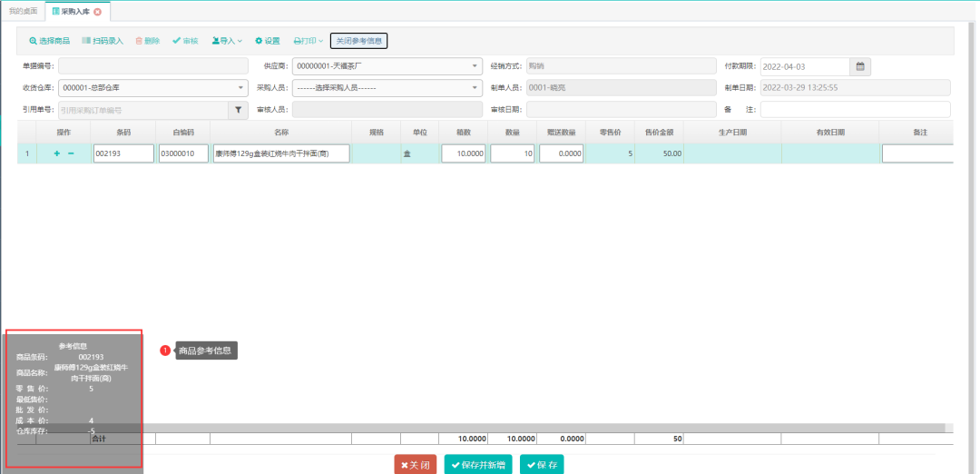980x474 pixels.
Task: Click 删除 trash icon in toolbar
Action: point(139,41)
